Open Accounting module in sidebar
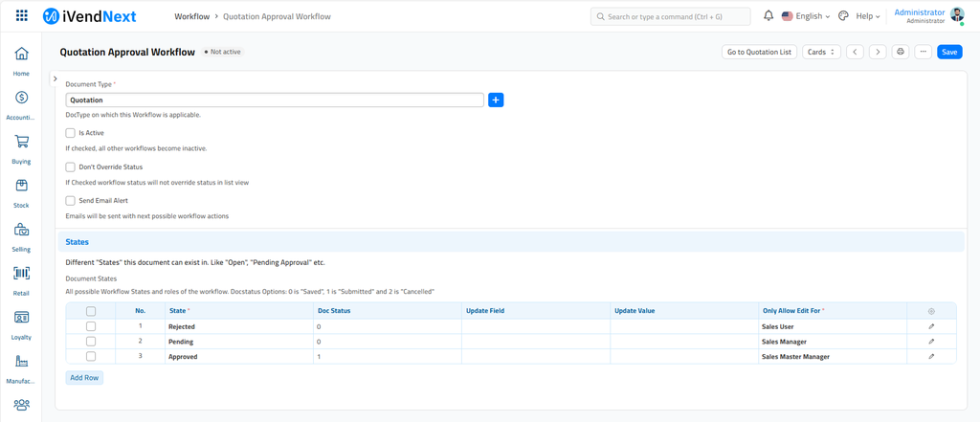 [x=21, y=105]
